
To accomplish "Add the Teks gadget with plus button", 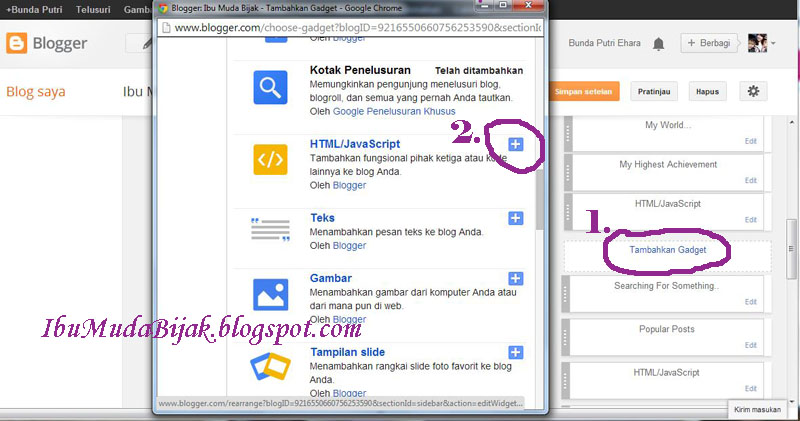I will pyautogui.click(x=515, y=218).
